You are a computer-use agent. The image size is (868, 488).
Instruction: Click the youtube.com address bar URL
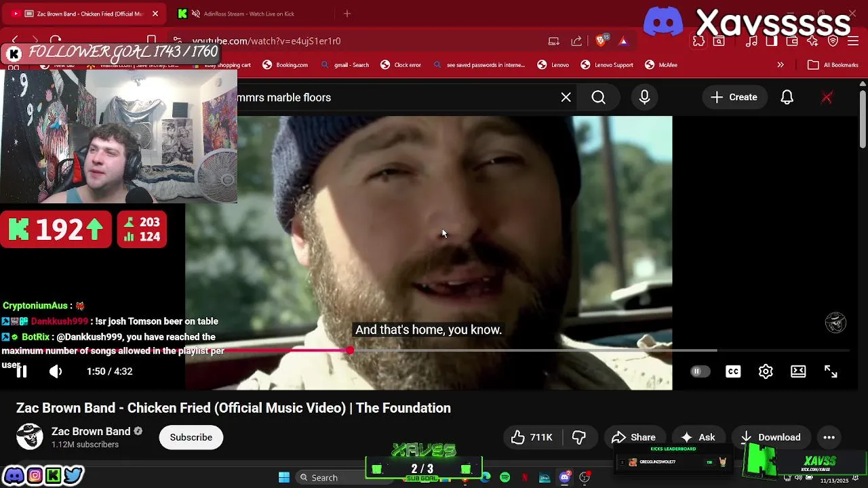(266, 41)
